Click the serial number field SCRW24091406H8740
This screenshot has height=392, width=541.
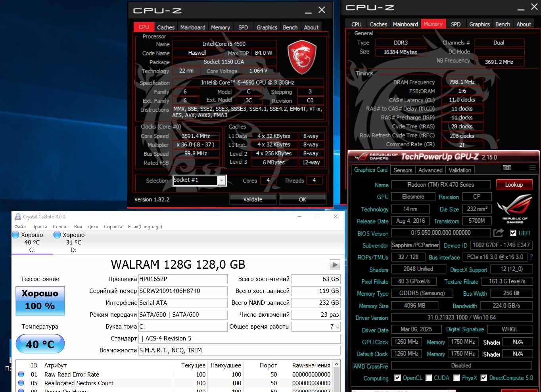click(x=183, y=291)
